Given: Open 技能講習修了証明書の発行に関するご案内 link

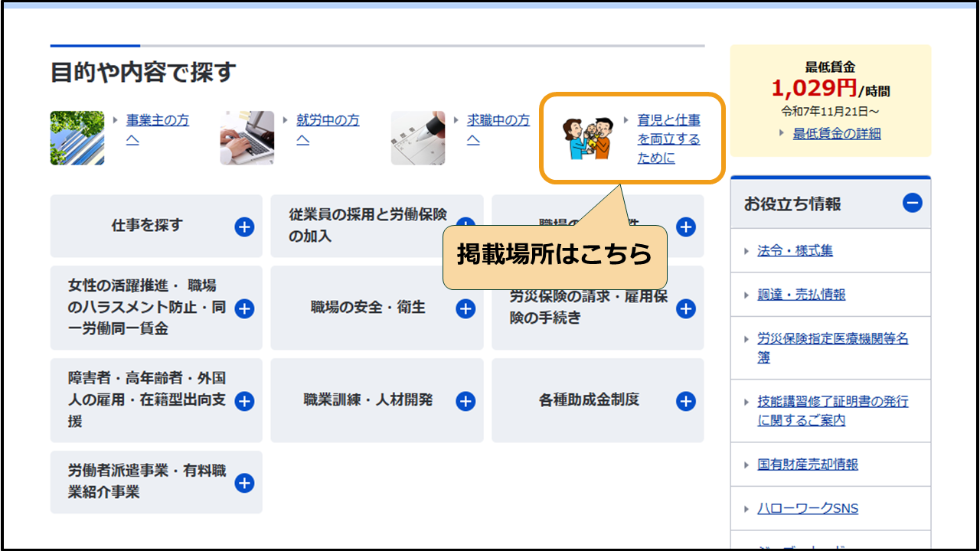Looking at the screenshot, I should (832, 402).
